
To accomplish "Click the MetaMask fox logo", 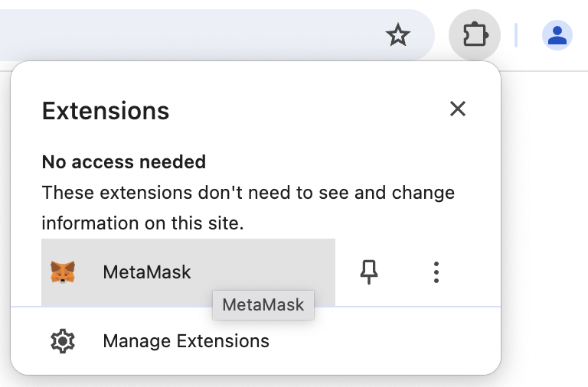I will point(63,272).
